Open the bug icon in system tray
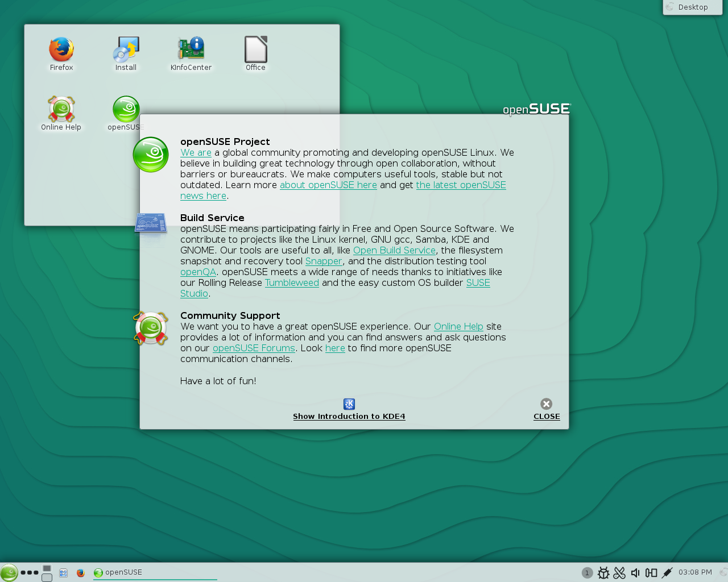This screenshot has height=582, width=728. (x=603, y=573)
